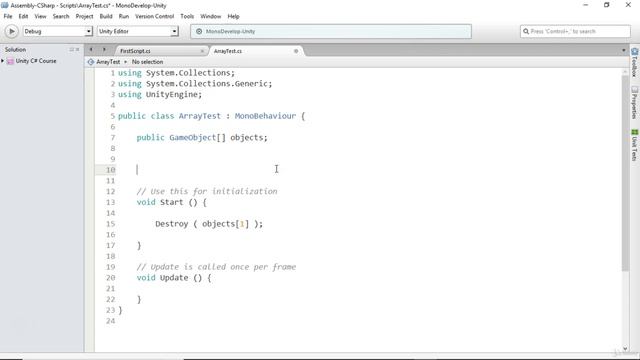
Task: Click 'GameObject[] objects;' declaration text
Action: [218, 138]
